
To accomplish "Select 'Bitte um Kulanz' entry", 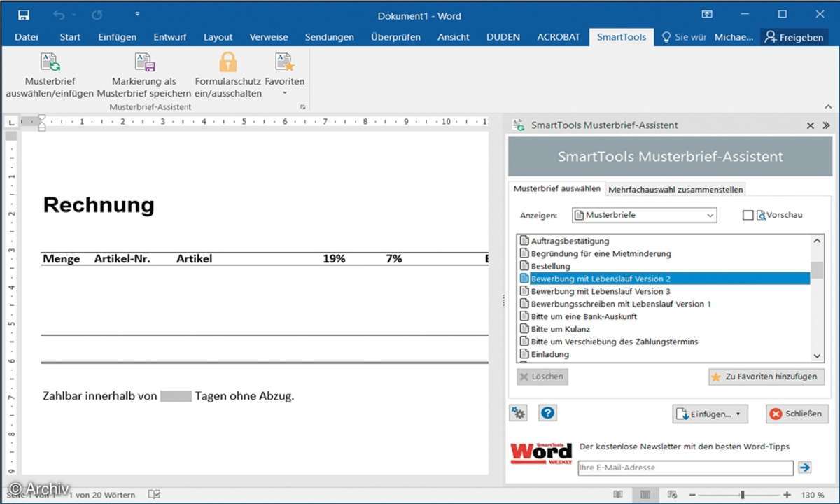I will [560, 329].
